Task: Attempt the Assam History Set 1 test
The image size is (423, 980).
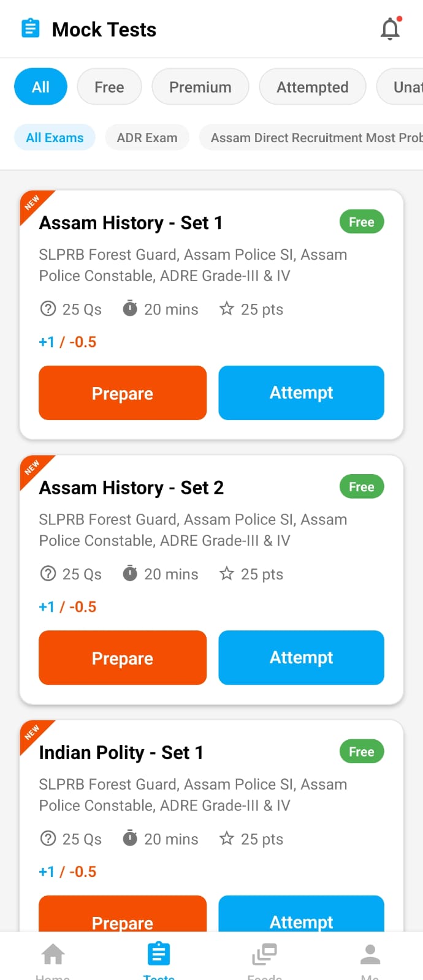Action: tap(301, 393)
